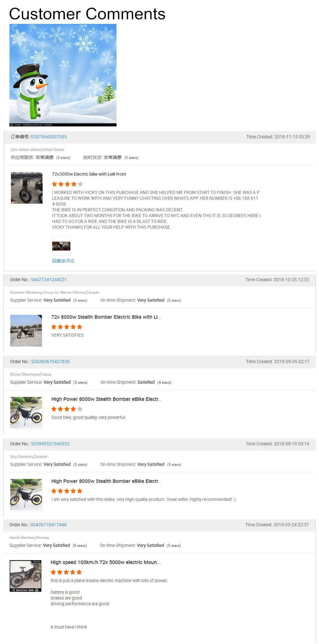Open the snowman winter image
Screen dimensions: 319x644
[63, 75]
